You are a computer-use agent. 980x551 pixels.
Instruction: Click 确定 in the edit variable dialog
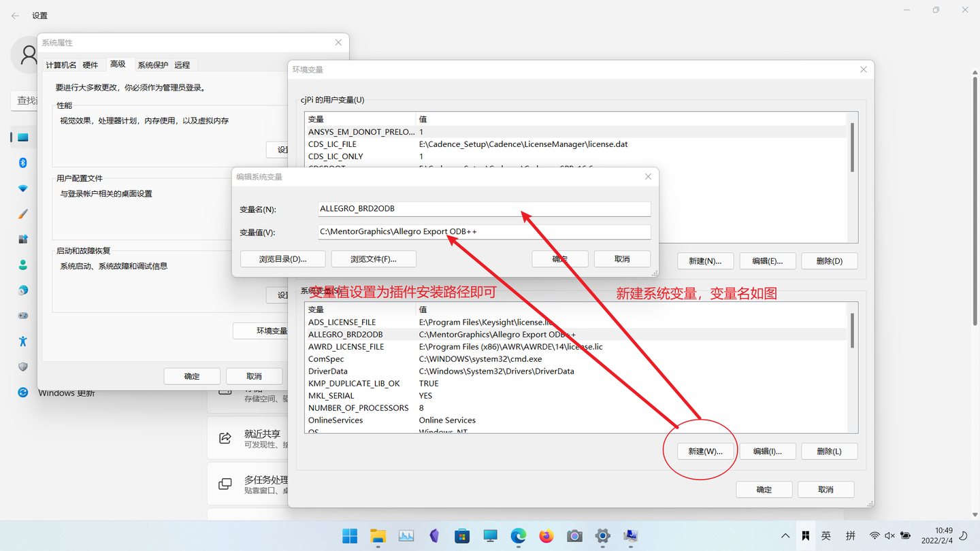pos(559,258)
